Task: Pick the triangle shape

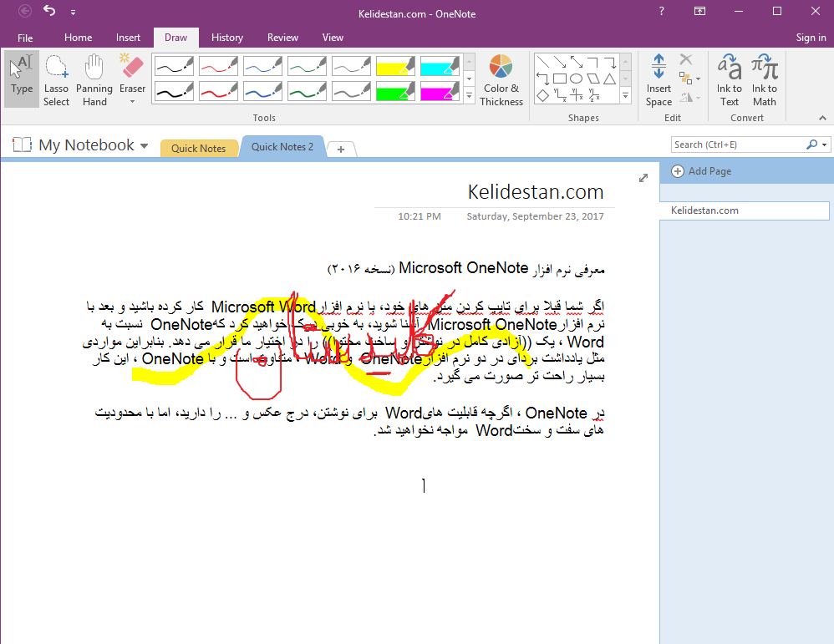Action: point(610,79)
